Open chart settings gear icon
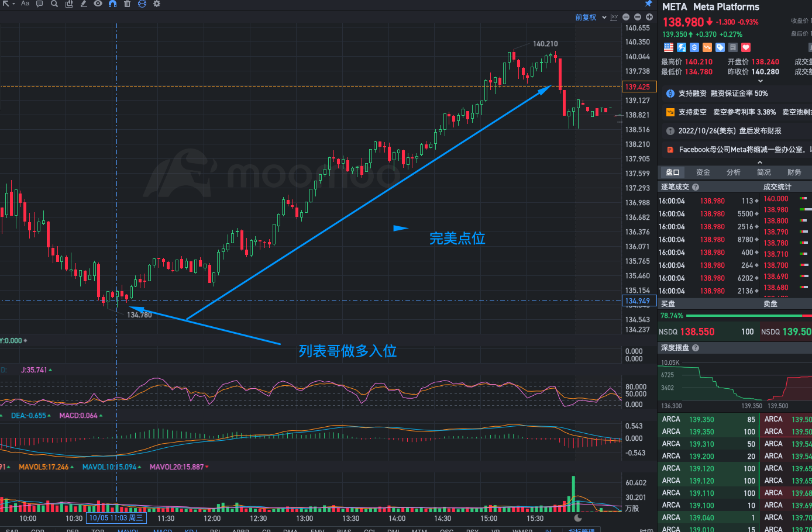This screenshot has height=532, width=812. [157, 4]
